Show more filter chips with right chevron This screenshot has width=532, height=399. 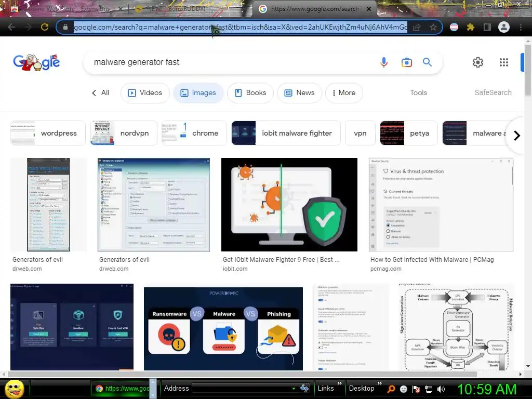point(517,136)
